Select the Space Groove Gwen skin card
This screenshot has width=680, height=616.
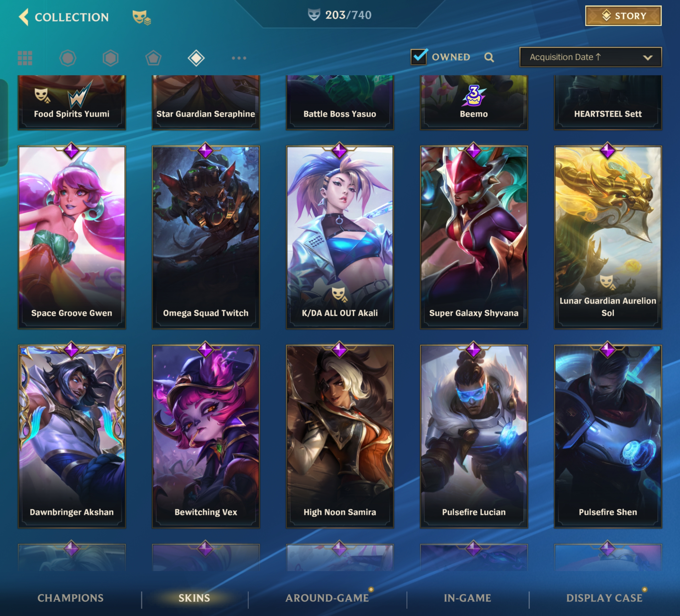point(72,237)
